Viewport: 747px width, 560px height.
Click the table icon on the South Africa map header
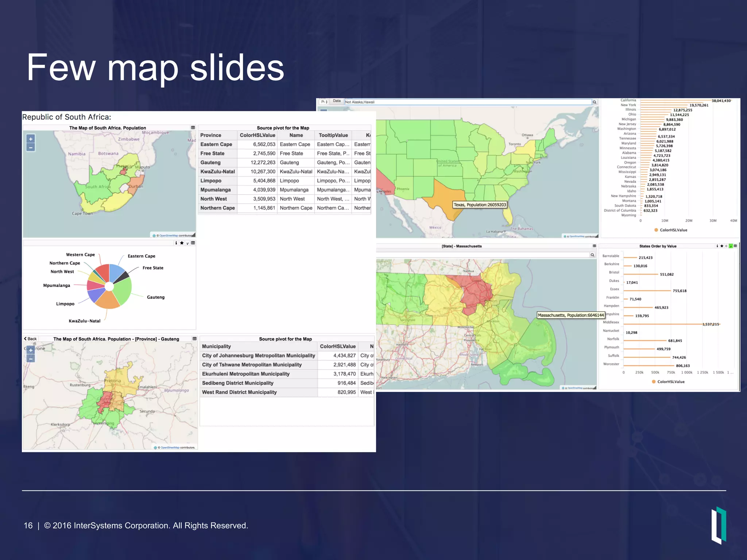point(193,128)
